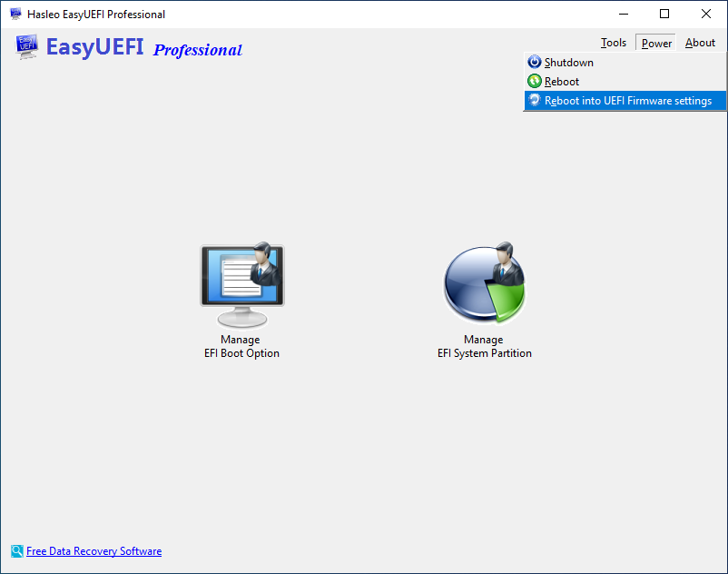Click the Manage EFI Boot Option label
Screen dimensions: 728x574
241,346
